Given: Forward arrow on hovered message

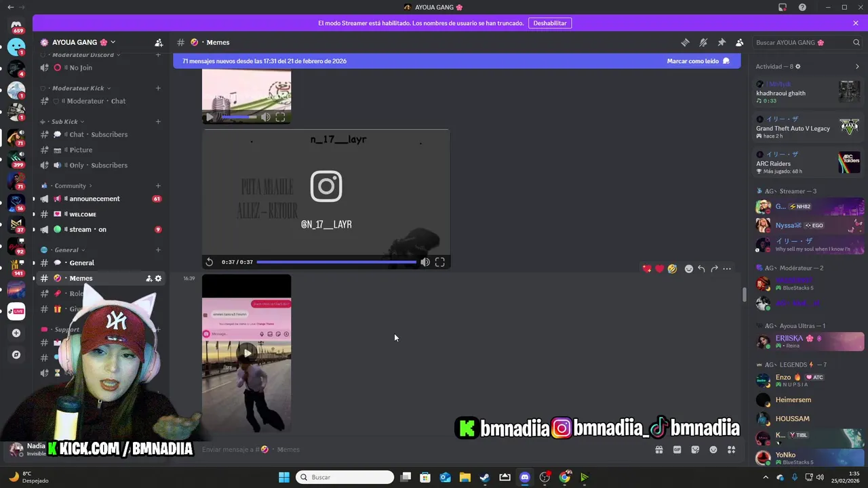Looking at the screenshot, I should [x=714, y=268].
